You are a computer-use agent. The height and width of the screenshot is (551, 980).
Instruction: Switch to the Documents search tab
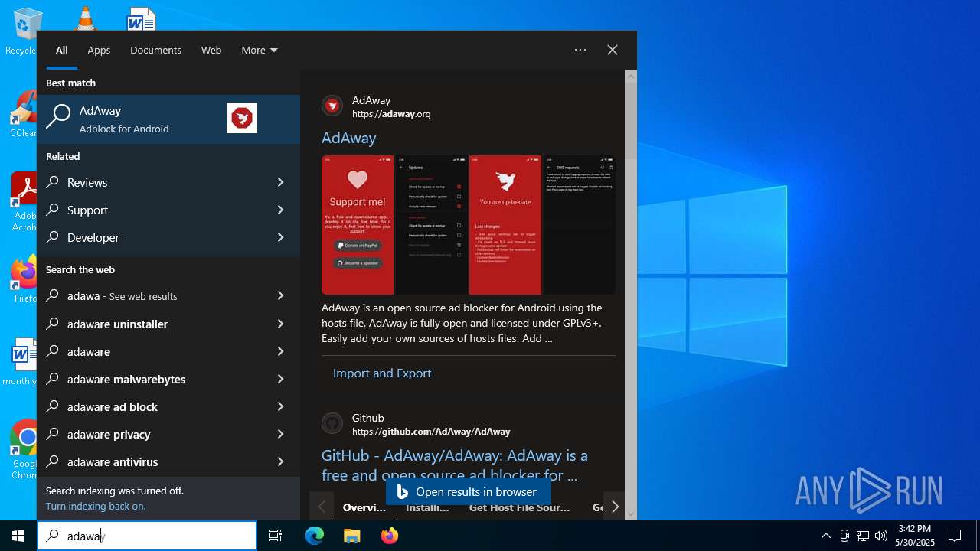155,50
